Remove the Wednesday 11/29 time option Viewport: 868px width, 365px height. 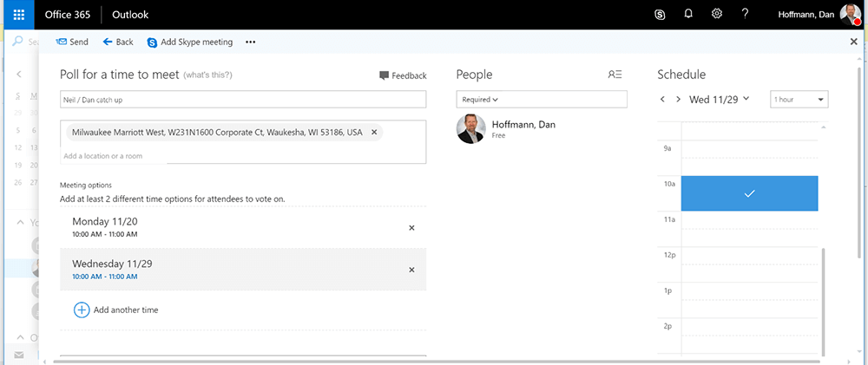pyautogui.click(x=411, y=270)
